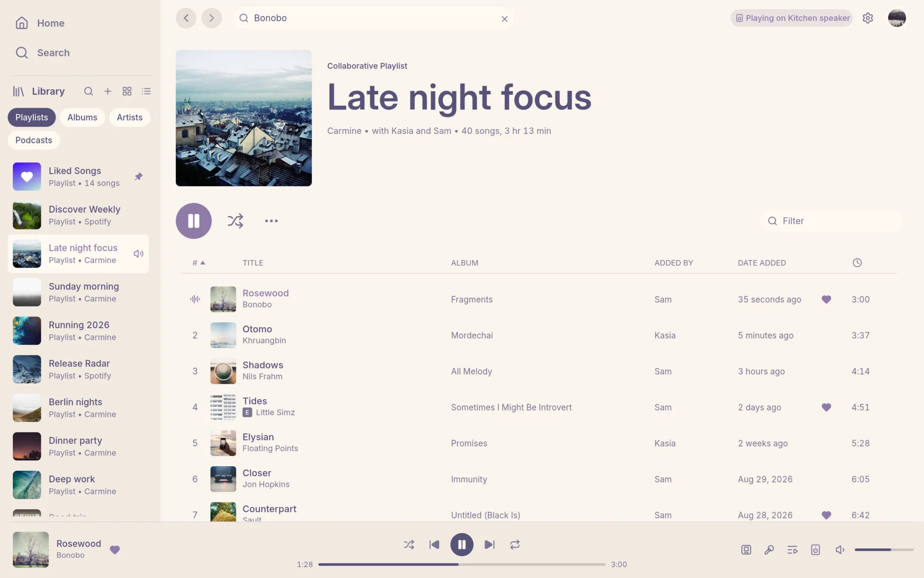Select the Podcasts filter tab
924x578 pixels.
33,140
